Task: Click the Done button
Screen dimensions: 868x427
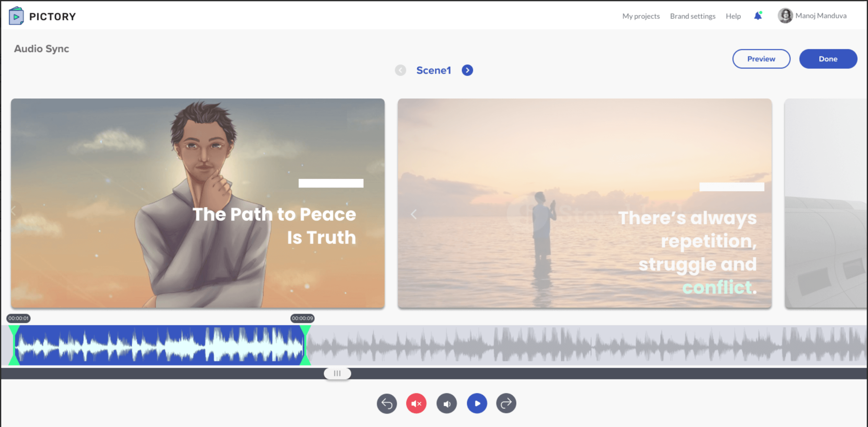Action: point(828,59)
